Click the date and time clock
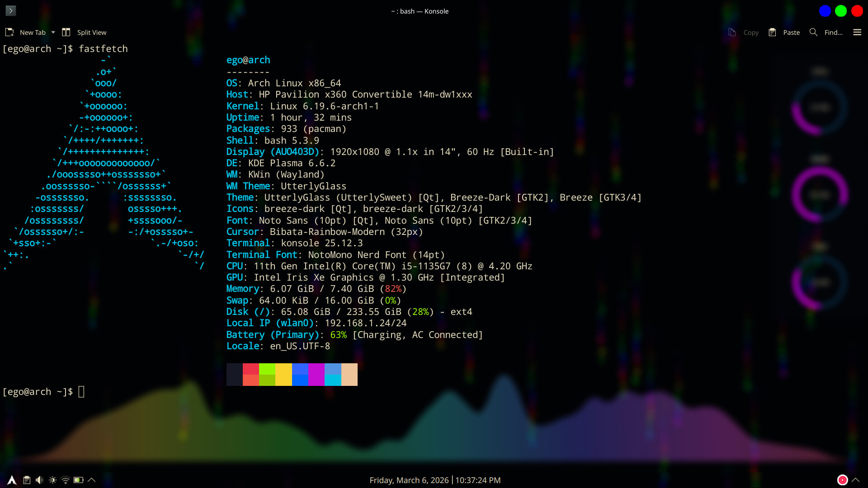The width and height of the screenshot is (868, 488). coord(435,480)
